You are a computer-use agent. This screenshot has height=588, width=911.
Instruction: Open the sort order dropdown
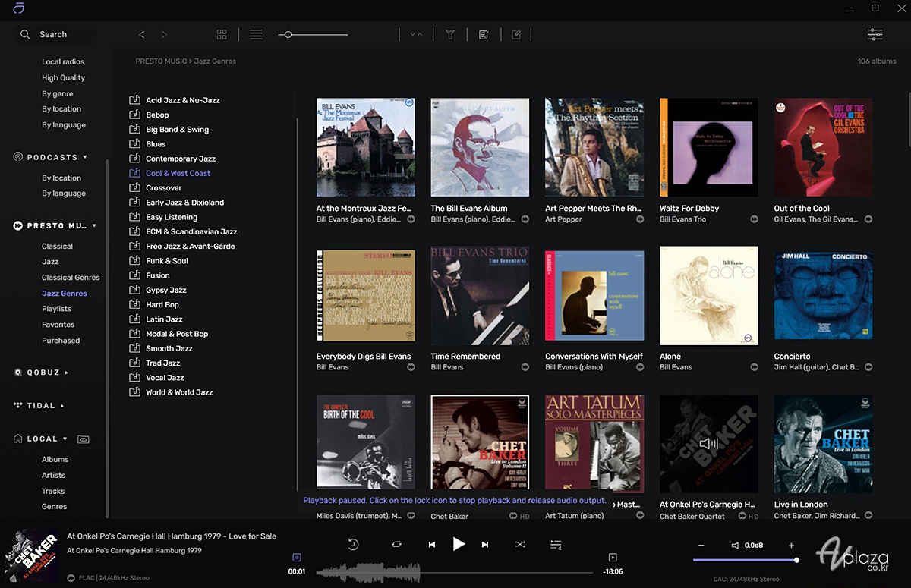click(x=416, y=34)
